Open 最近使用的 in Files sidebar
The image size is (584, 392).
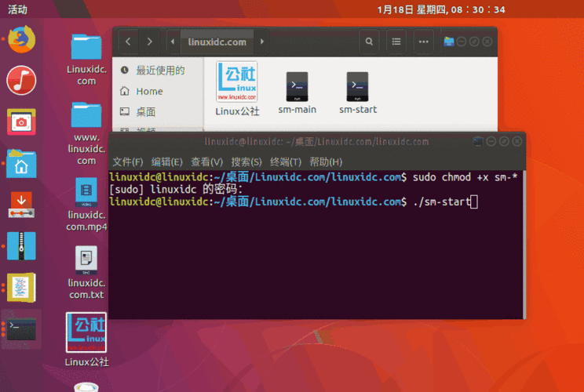(x=159, y=71)
